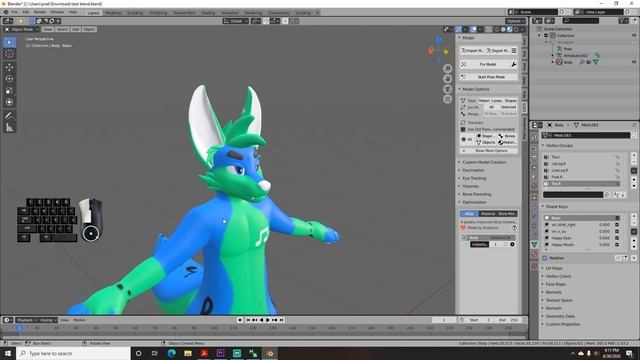Toggle camera view icon in viewport
Screen dimensions: 640x360
coord(447,89)
